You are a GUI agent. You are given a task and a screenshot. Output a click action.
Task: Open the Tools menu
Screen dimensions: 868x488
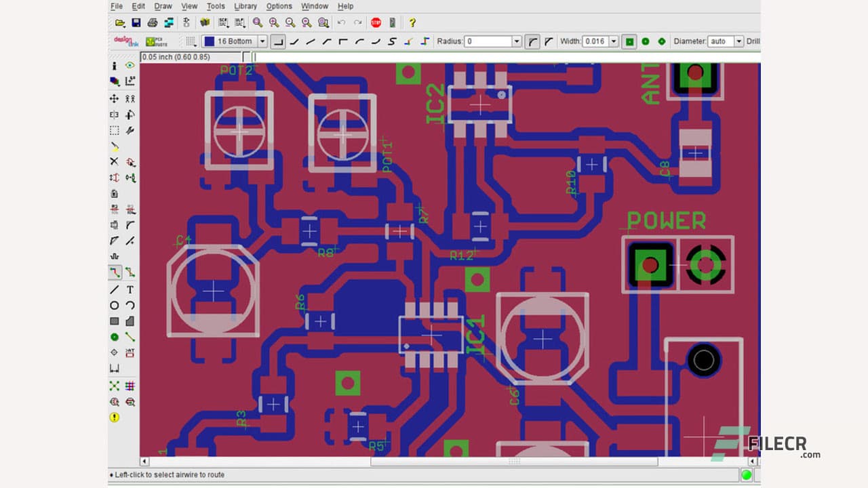[216, 6]
